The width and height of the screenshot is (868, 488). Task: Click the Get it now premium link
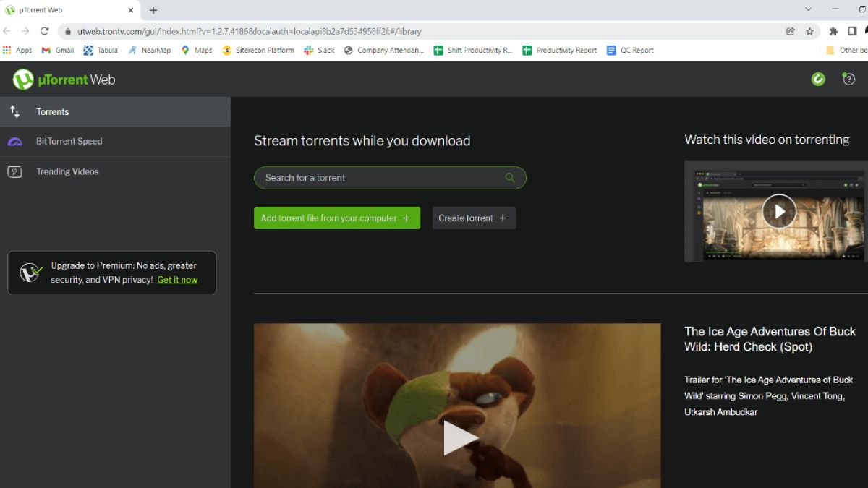pos(177,279)
